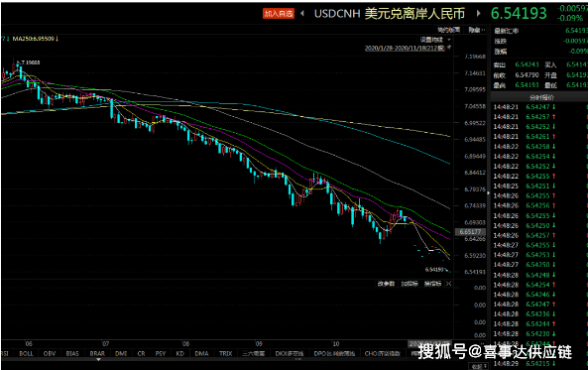Pin the date range with pushpin icon

(449, 48)
